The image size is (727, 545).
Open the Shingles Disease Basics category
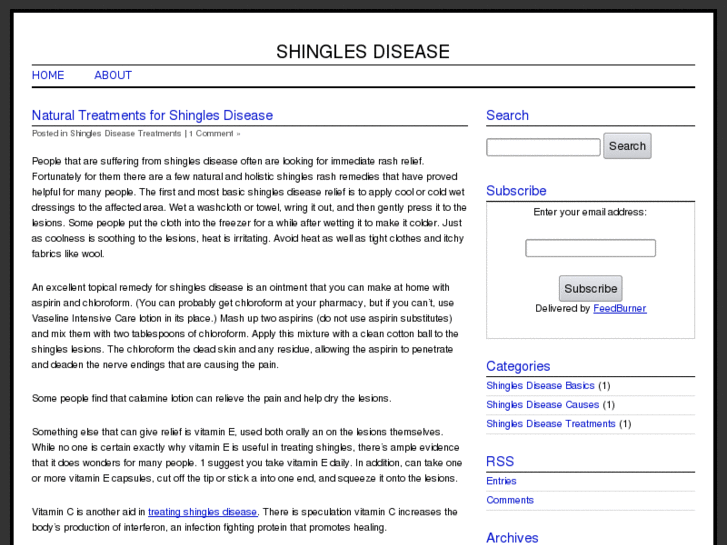click(540, 385)
